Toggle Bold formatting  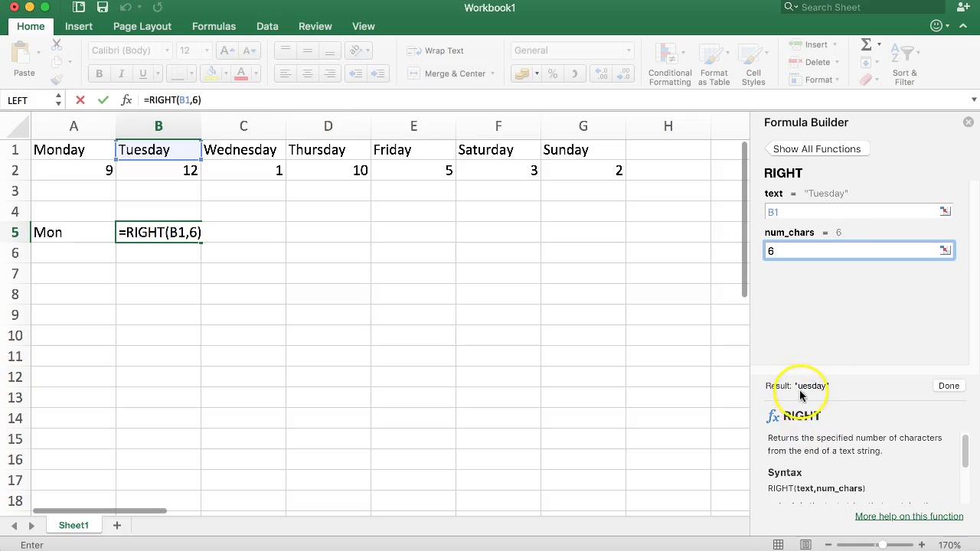[99, 73]
